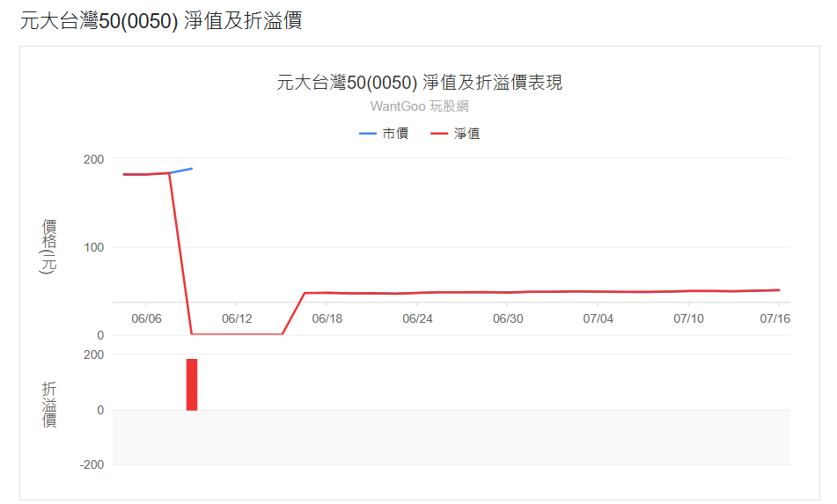Viewport: 837px width, 504px height.
Task: Click the 06/24 date label
Action: point(417,318)
